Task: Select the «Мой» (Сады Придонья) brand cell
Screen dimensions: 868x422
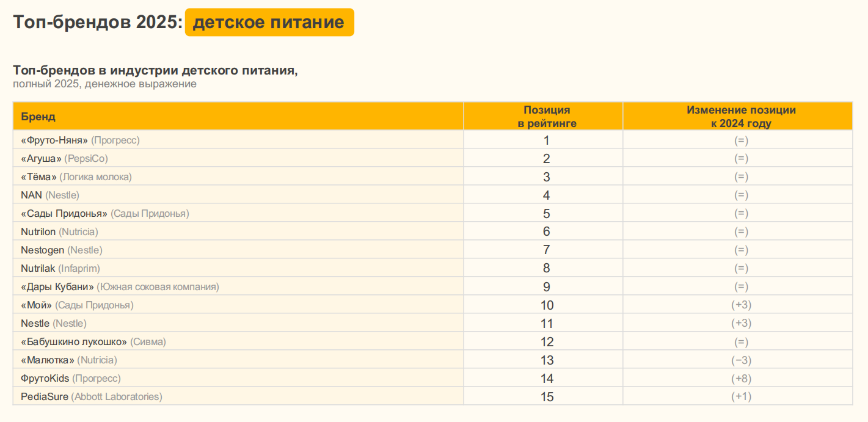Action: pos(238,305)
